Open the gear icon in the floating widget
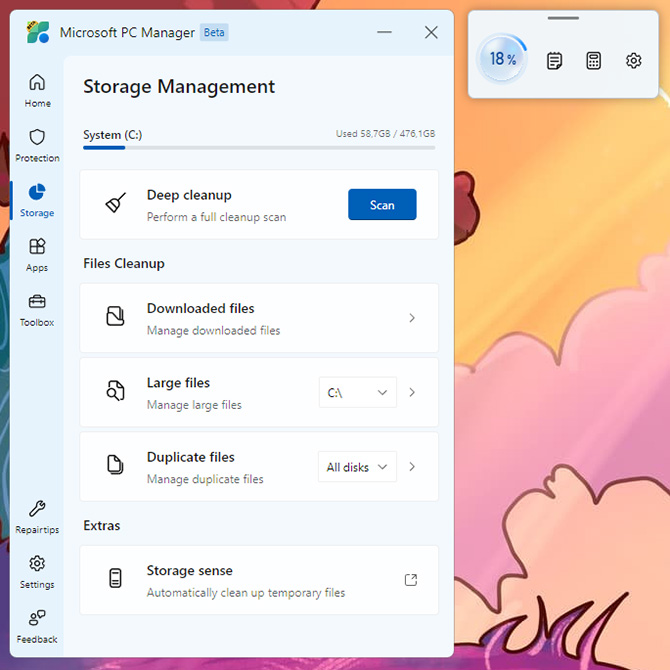The height and width of the screenshot is (670, 670). pyautogui.click(x=633, y=61)
